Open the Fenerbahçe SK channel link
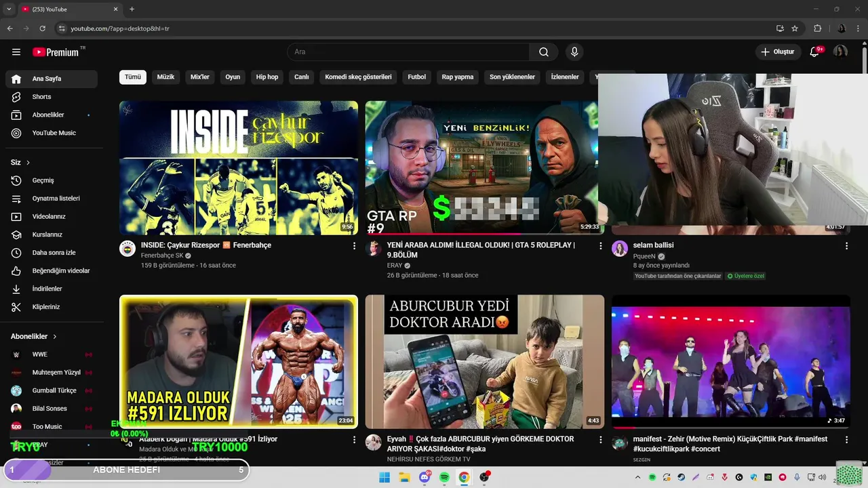This screenshot has height=488, width=868. 162,256
